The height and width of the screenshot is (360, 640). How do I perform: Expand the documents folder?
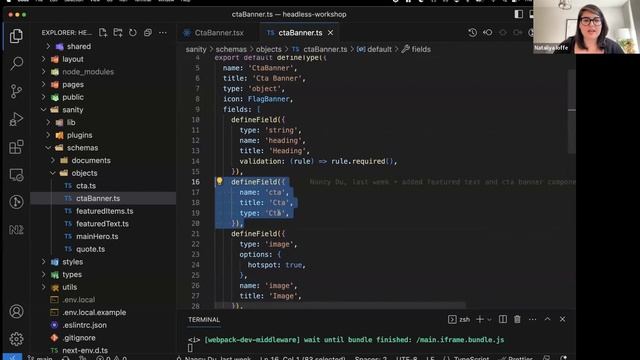coord(91,160)
